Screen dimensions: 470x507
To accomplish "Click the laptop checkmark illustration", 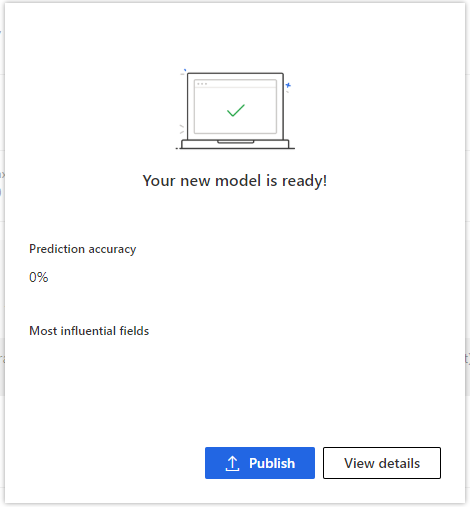I will coord(235,109).
